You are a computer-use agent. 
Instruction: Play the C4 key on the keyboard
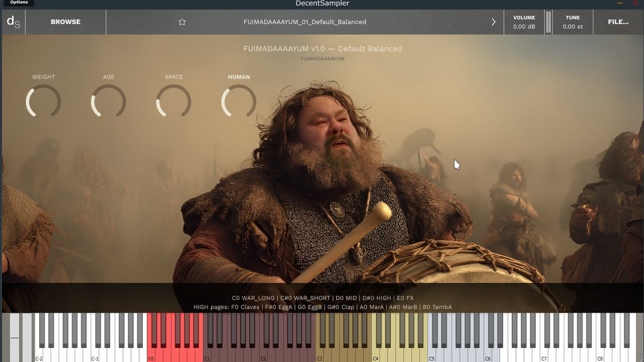[x=376, y=355]
